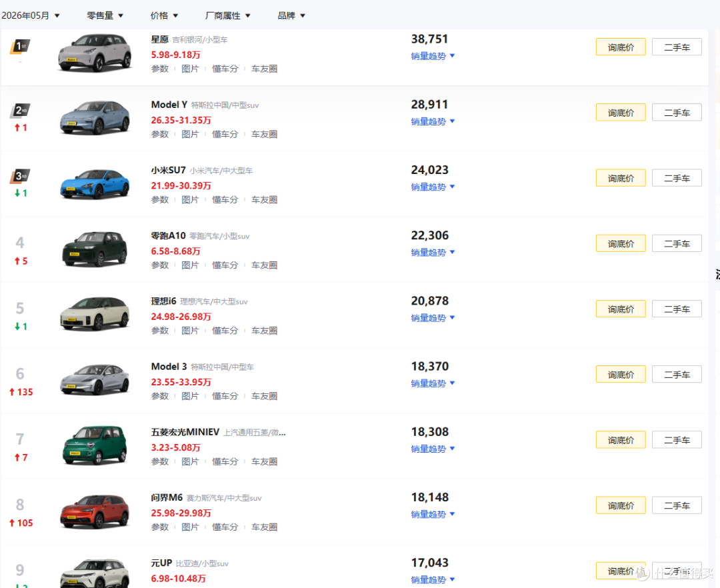The height and width of the screenshot is (588, 720).
Task: Click 询底价 for 小米SU7
Action: tap(621, 178)
